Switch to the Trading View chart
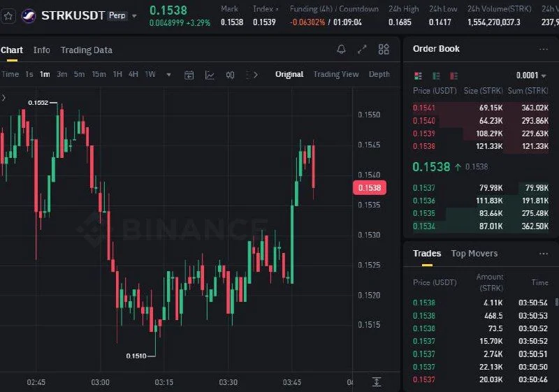This screenshot has height=392, width=559. [336, 74]
